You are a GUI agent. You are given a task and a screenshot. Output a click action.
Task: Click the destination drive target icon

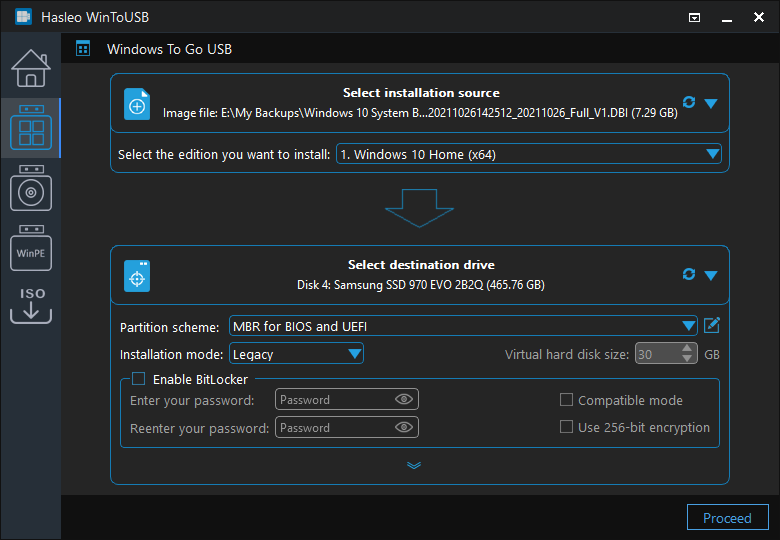[137, 276]
